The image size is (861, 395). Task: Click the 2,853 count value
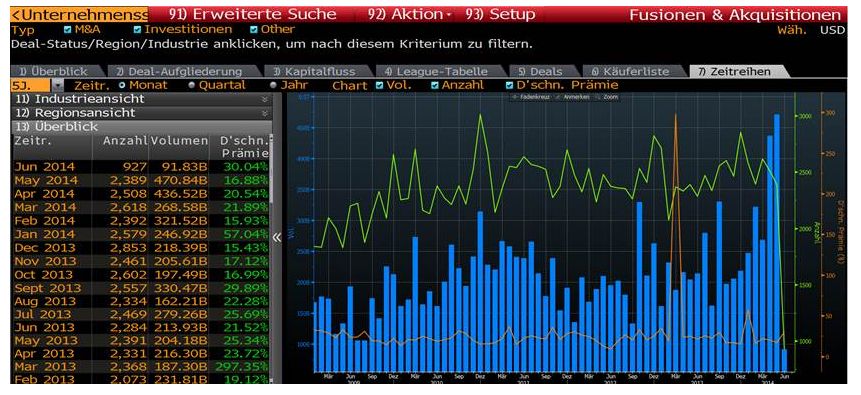click(128, 248)
